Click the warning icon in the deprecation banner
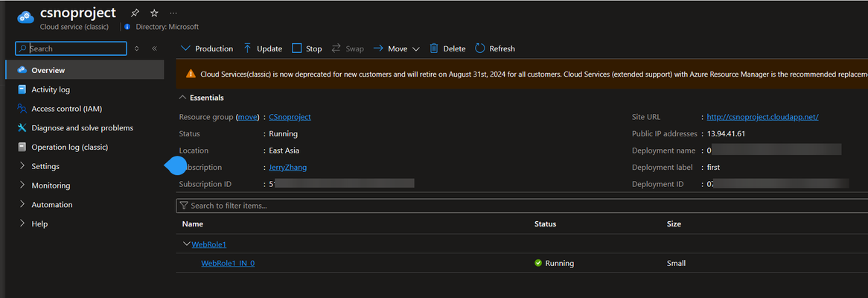This screenshot has height=298, width=868. (191, 74)
